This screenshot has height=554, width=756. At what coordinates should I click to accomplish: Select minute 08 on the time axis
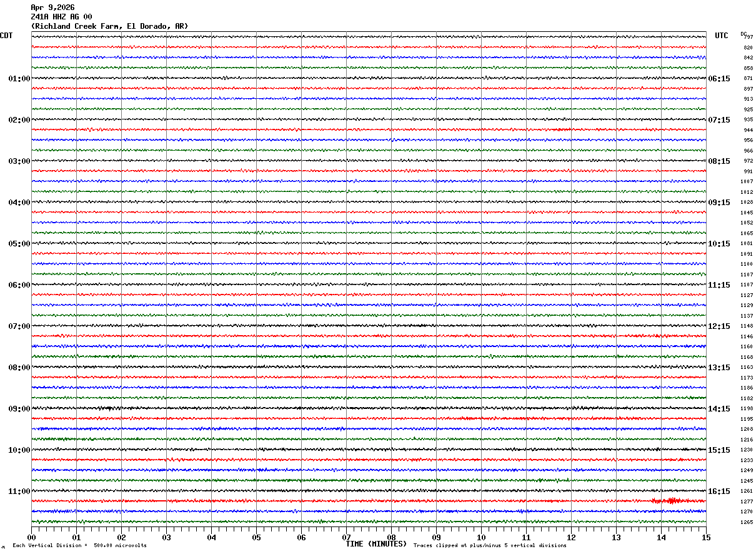[x=392, y=537]
